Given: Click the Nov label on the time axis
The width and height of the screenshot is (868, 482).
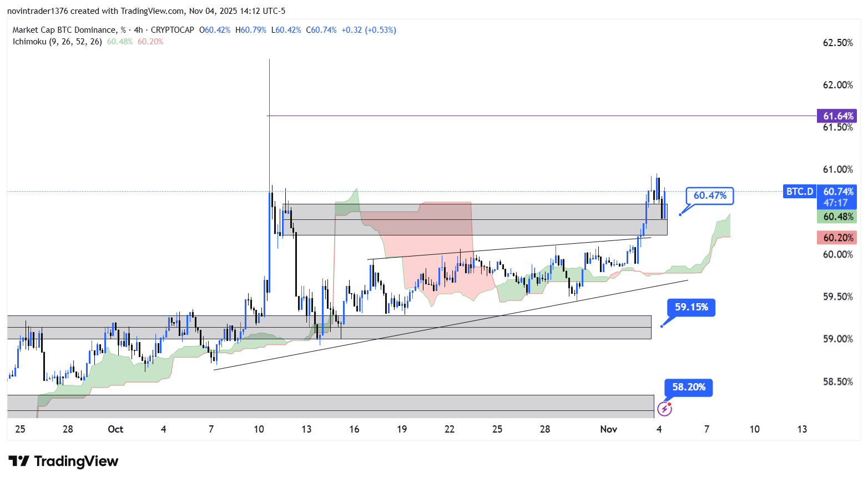Looking at the screenshot, I should point(608,429).
